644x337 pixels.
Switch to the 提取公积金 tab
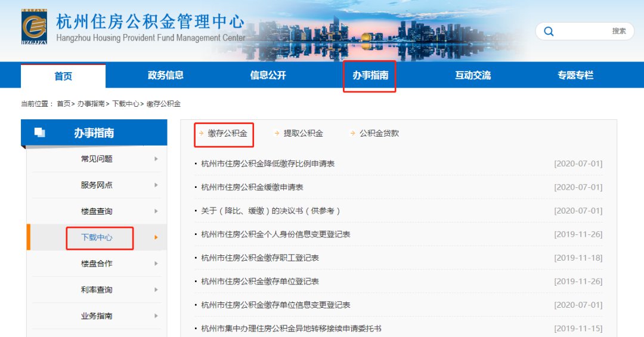pos(303,133)
